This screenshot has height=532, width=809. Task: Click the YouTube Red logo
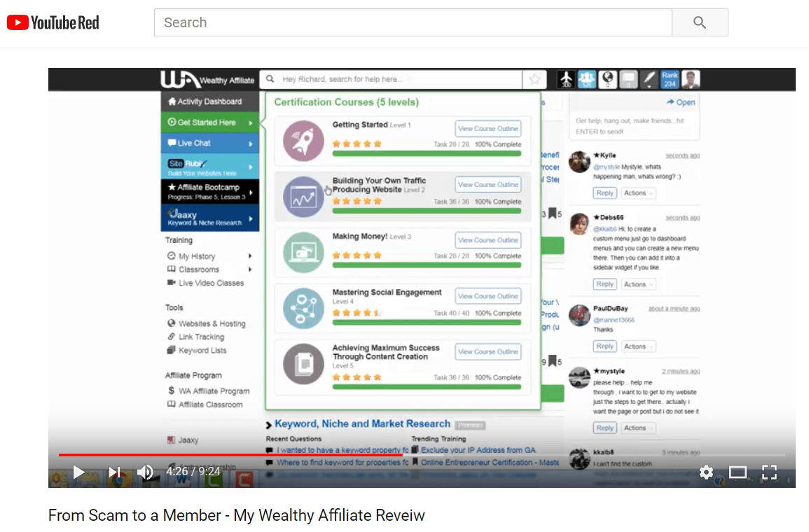(x=53, y=22)
